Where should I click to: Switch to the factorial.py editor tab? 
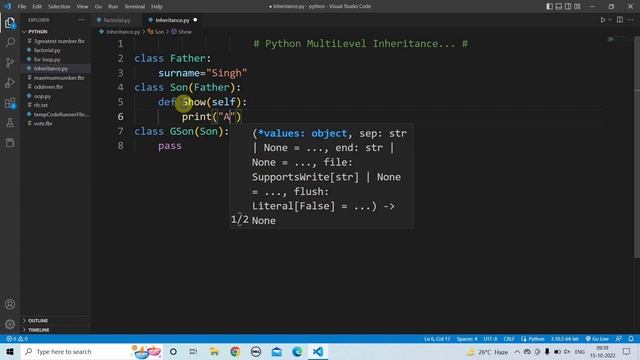[117, 20]
